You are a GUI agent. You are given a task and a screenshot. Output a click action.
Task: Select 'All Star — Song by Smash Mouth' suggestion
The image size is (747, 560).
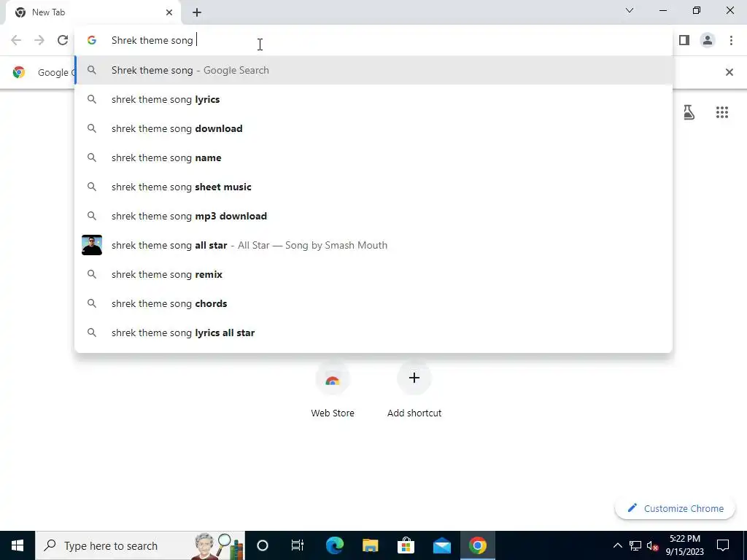[373, 245]
